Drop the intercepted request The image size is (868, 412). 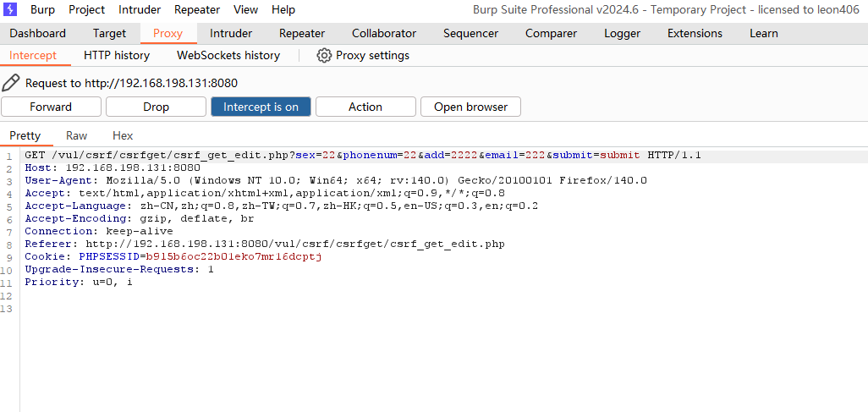[157, 107]
